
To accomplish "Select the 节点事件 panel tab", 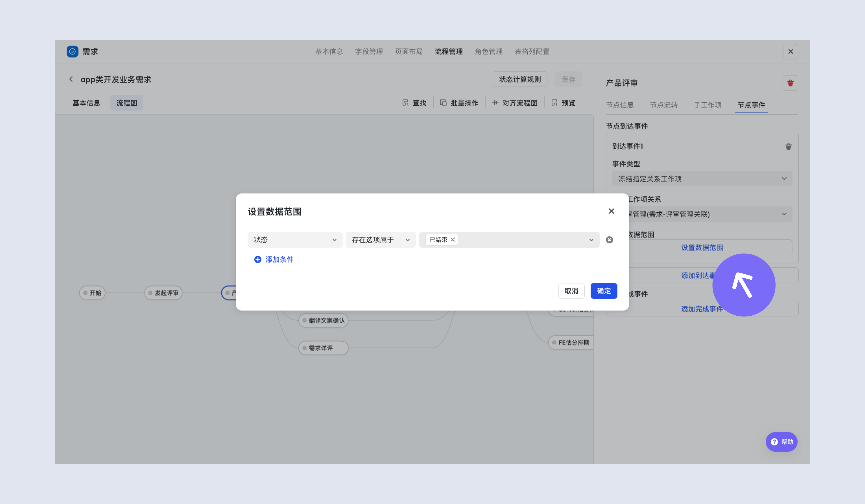I will (751, 105).
